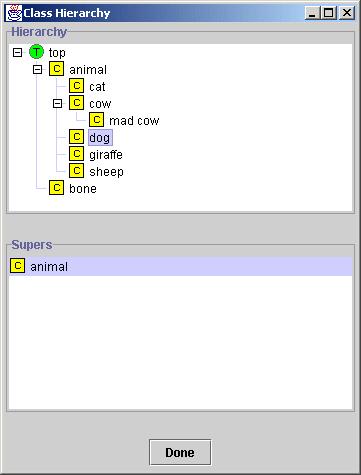Collapse the top root node

(17, 52)
